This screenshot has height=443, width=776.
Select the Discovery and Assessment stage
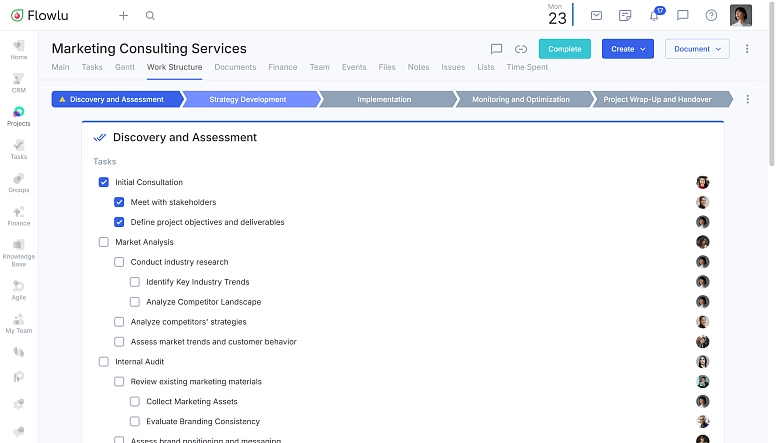[x=117, y=99]
